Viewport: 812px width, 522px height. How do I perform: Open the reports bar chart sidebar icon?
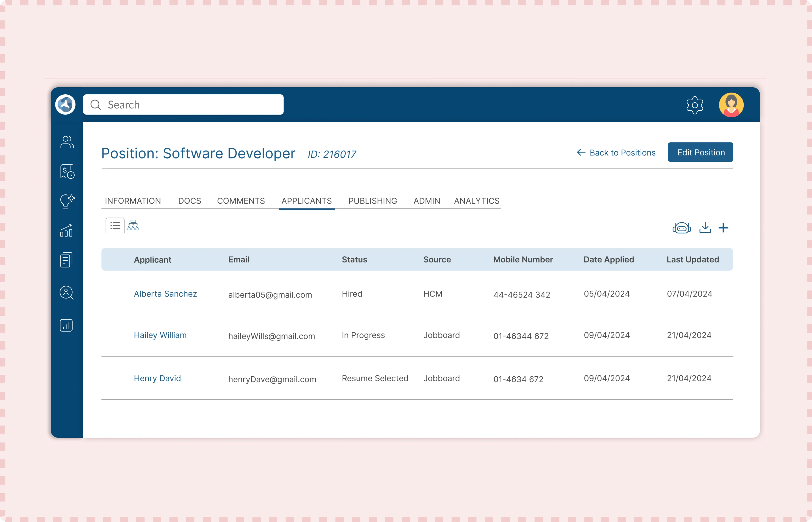click(x=66, y=326)
